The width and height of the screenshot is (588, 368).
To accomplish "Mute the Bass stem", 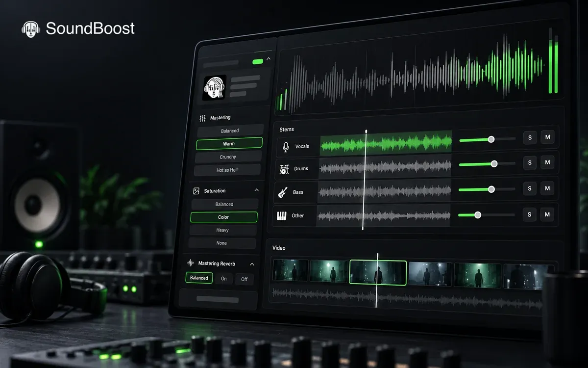I will pos(547,188).
